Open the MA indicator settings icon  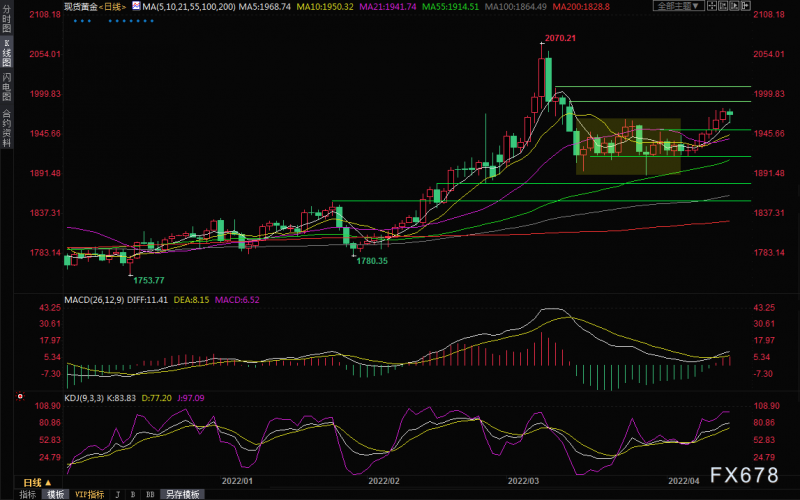[x=136, y=6]
